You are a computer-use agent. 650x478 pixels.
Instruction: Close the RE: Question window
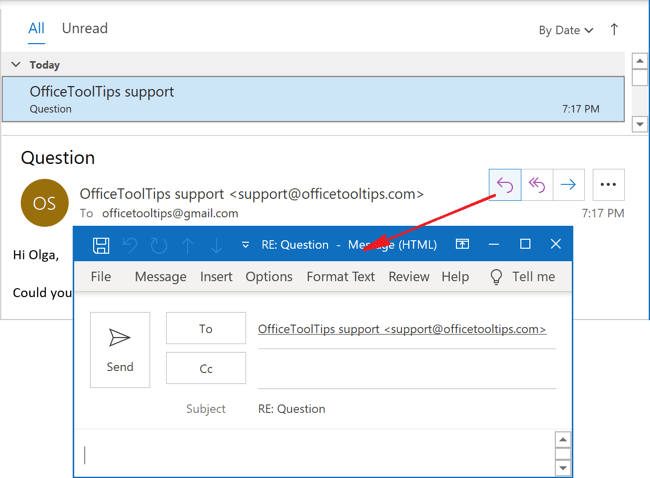click(556, 244)
